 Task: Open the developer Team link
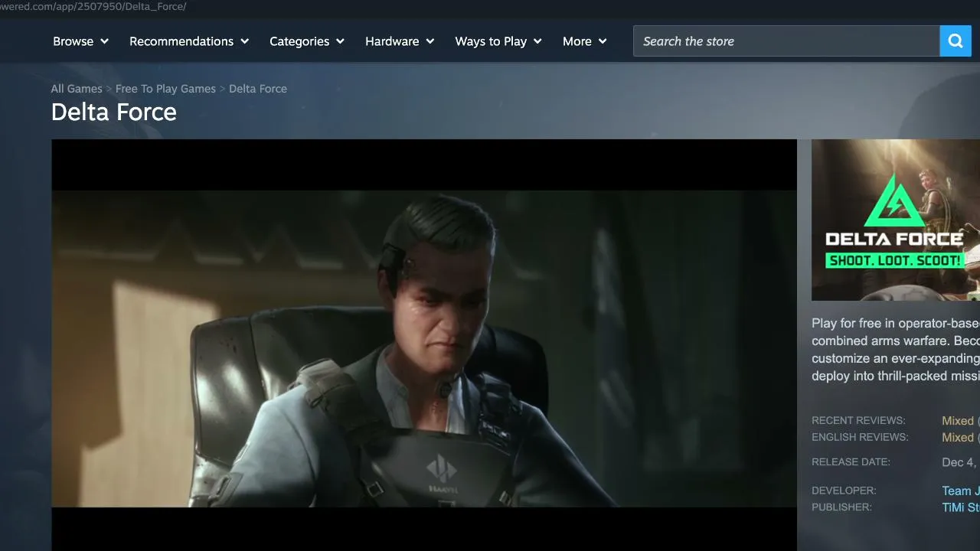(x=961, y=491)
